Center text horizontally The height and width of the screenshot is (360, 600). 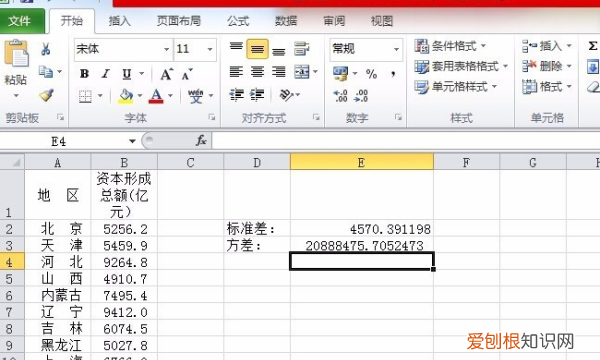tap(257, 72)
